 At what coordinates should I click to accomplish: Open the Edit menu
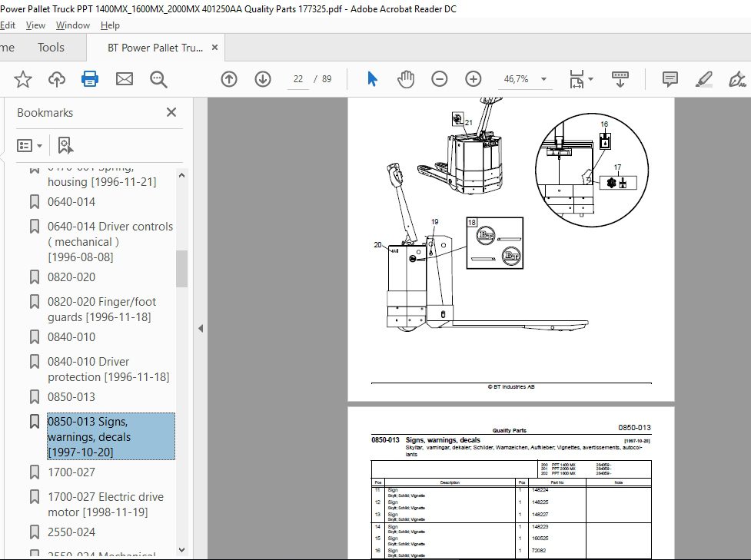8,25
